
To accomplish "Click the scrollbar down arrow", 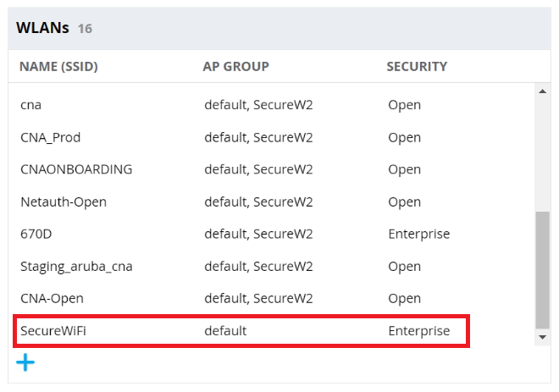I will click(543, 337).
